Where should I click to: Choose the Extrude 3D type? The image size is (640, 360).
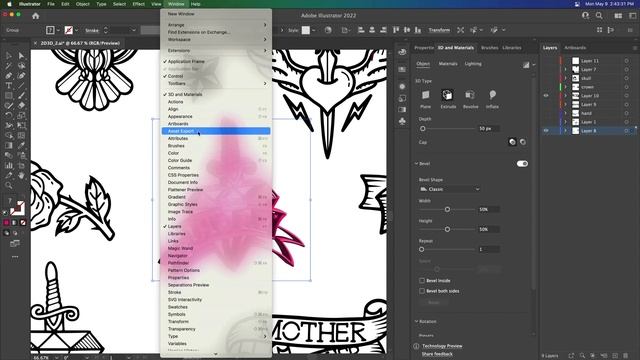tap(447, 95)
